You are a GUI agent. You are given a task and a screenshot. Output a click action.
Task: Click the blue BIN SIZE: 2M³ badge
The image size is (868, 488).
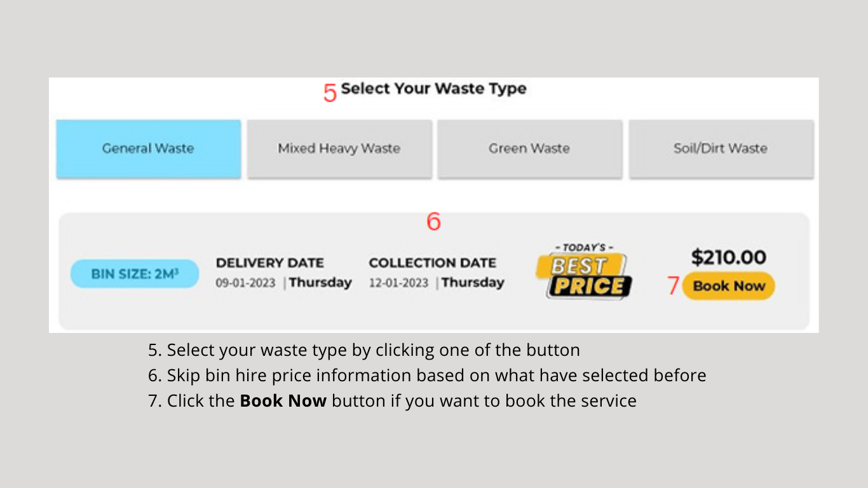pyautogui.click(x=134, y=273)
